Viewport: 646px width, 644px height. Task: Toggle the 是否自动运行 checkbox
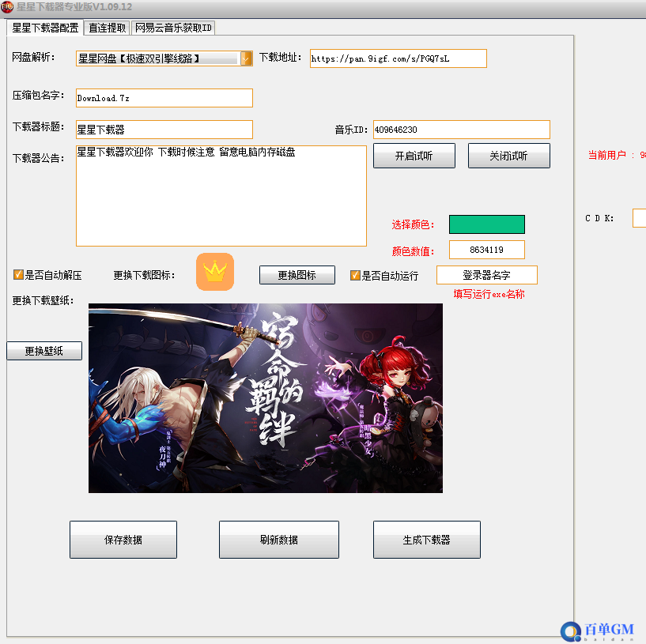(x=355, y=275)
